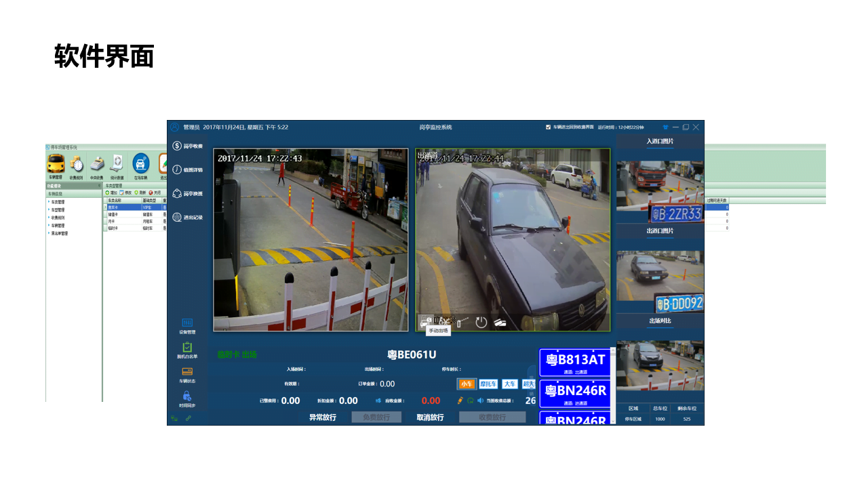Select 储值卡 row in car type table
868x488 pixels.
[135, 213]
